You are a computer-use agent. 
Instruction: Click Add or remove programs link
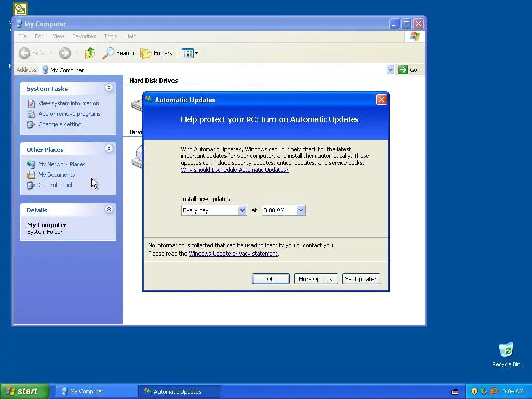pyautogui.click(x=69, y=114)
